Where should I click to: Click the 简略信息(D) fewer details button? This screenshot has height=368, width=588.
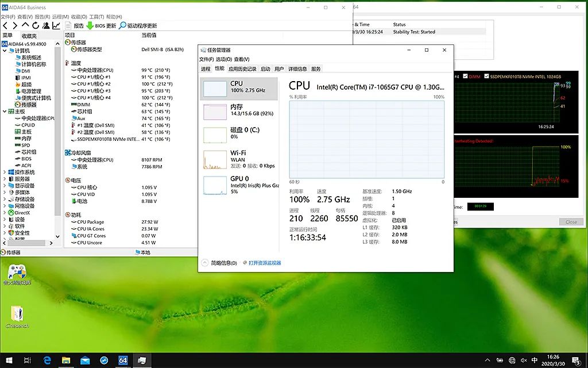219,263
